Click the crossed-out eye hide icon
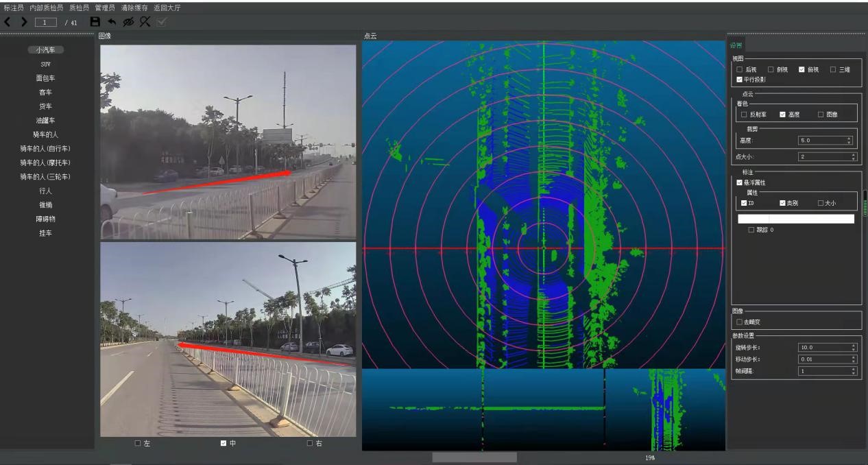Image resolution: width=868 pixels, height=465 pixels. (128, 22)
